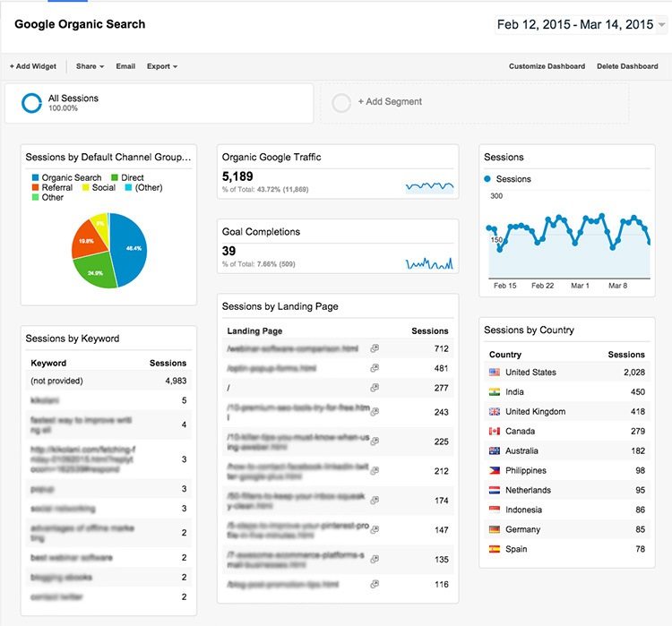672x626 pixels.
Task: Click the United Kingdom flag icon
Action: 495,412
